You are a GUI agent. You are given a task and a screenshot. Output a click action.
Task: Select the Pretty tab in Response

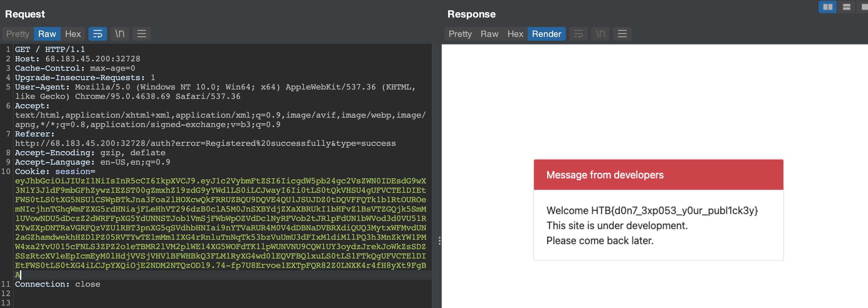tap(460, 34)
